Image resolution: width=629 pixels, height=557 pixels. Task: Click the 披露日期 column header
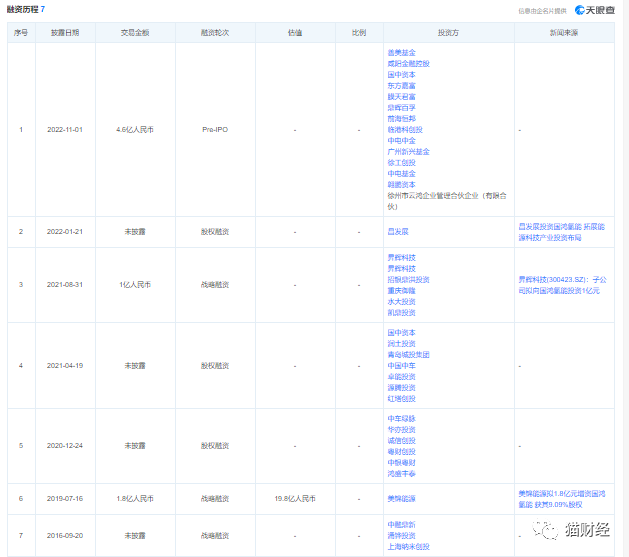click(x=65, y=32)
